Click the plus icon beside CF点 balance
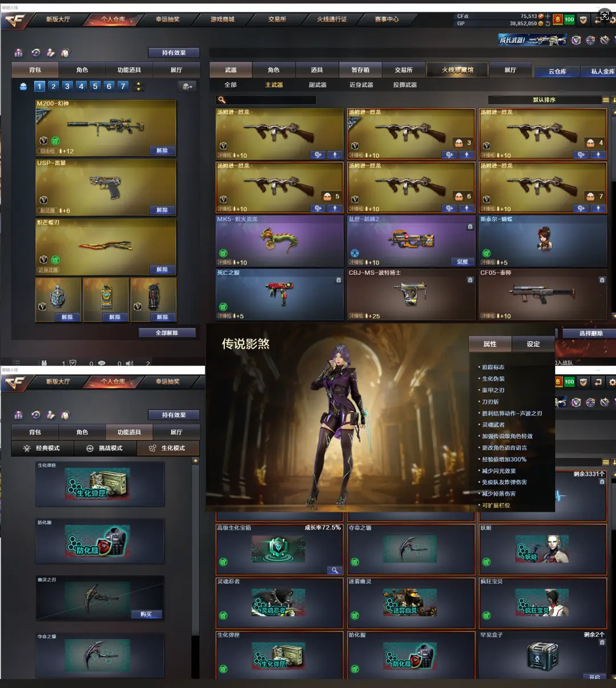 (x=548, y=17)
